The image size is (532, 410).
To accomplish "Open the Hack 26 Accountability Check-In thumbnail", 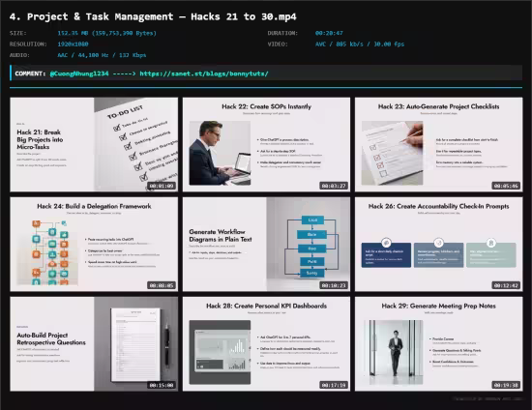I will pyautogui.click(x=439, y=245).
